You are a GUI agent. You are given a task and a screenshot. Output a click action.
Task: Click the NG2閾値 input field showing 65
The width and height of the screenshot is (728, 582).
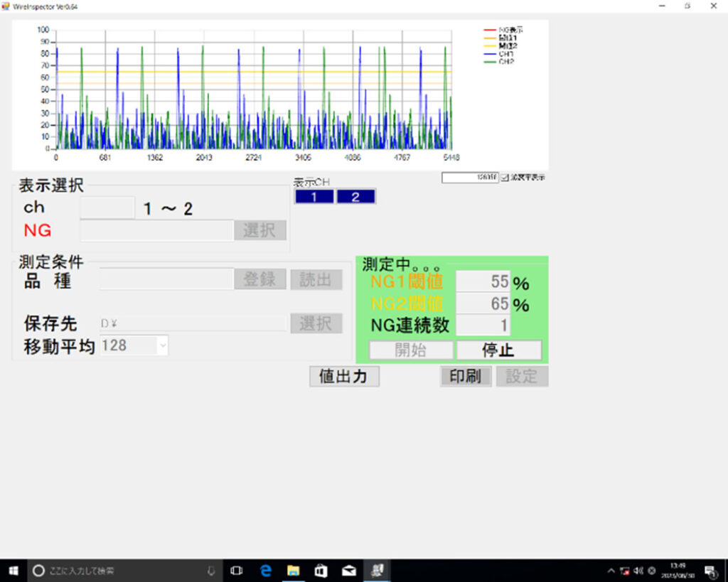[483, 304]
